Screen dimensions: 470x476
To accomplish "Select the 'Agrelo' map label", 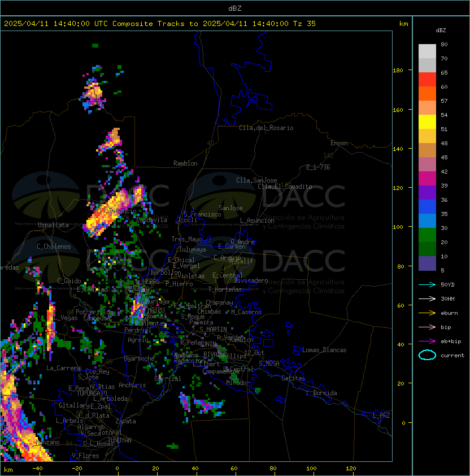I will click(x=138, y=340).
